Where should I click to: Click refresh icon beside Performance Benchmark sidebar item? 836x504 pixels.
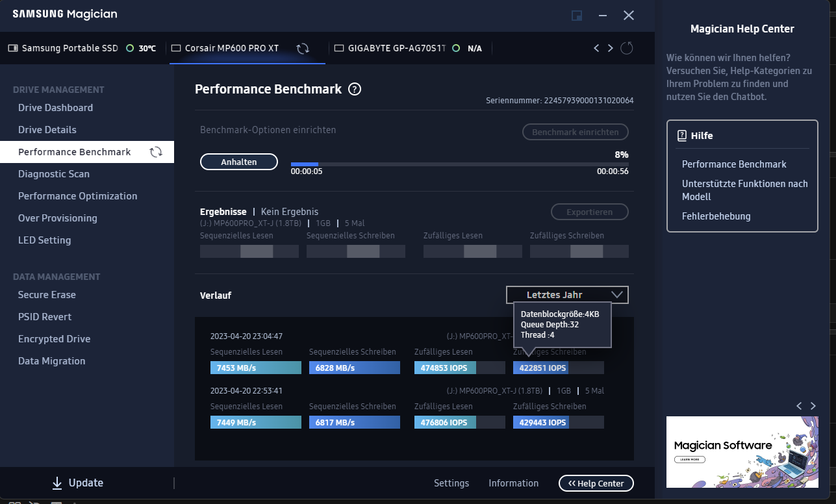coord(156,152)
